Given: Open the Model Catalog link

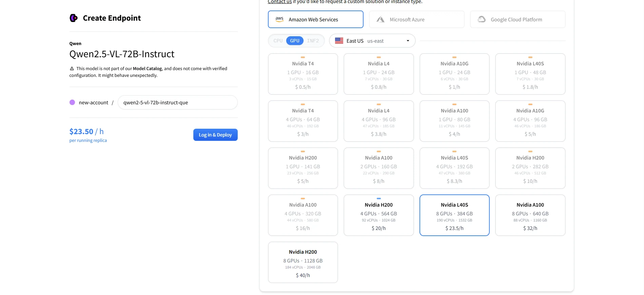Looking at the screenshot, I should pos(147,68).
